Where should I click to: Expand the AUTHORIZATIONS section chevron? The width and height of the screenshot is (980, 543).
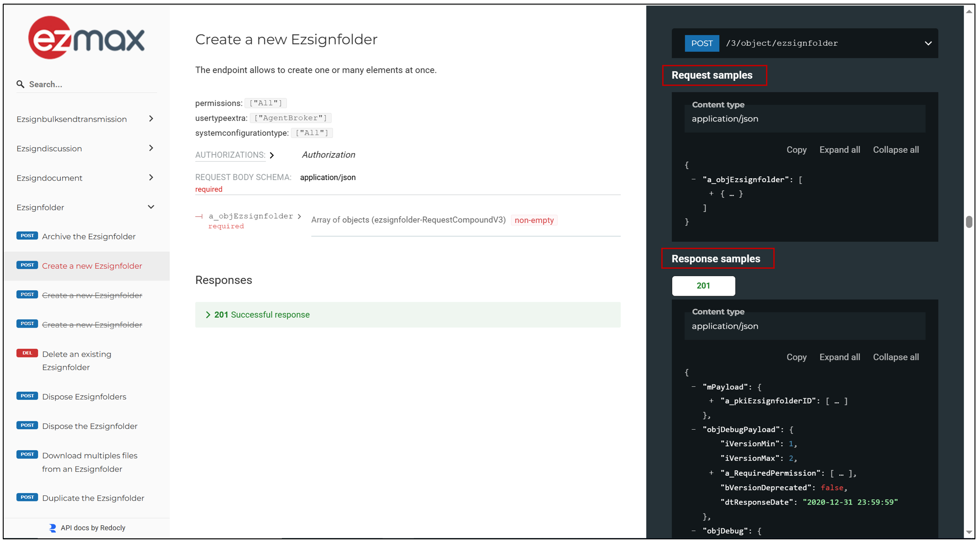272,155
